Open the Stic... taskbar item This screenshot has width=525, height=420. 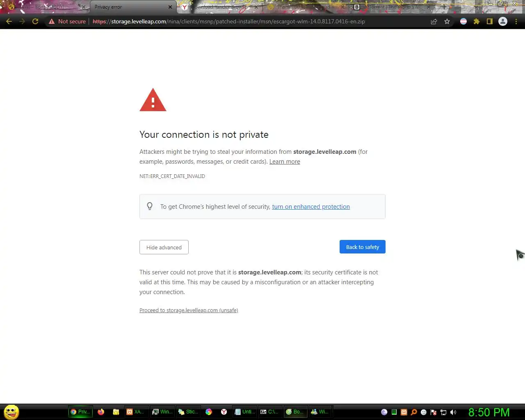point(188,412)
